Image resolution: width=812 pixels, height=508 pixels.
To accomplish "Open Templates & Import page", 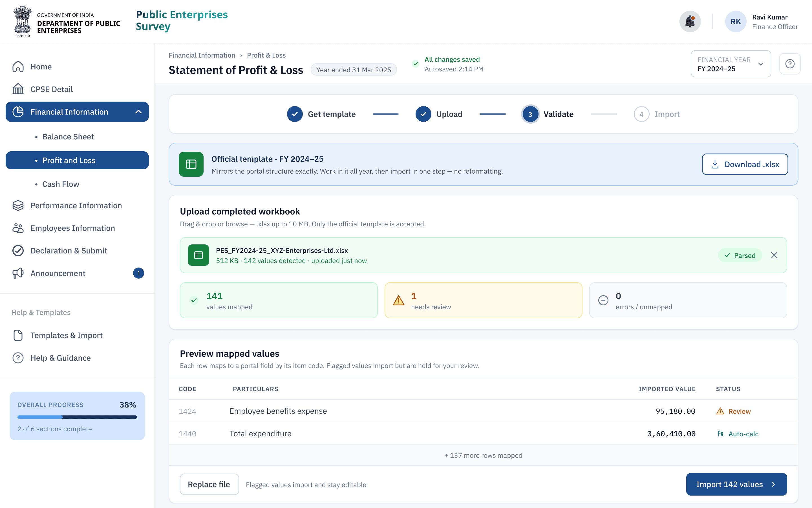I will tap(67, 335).
